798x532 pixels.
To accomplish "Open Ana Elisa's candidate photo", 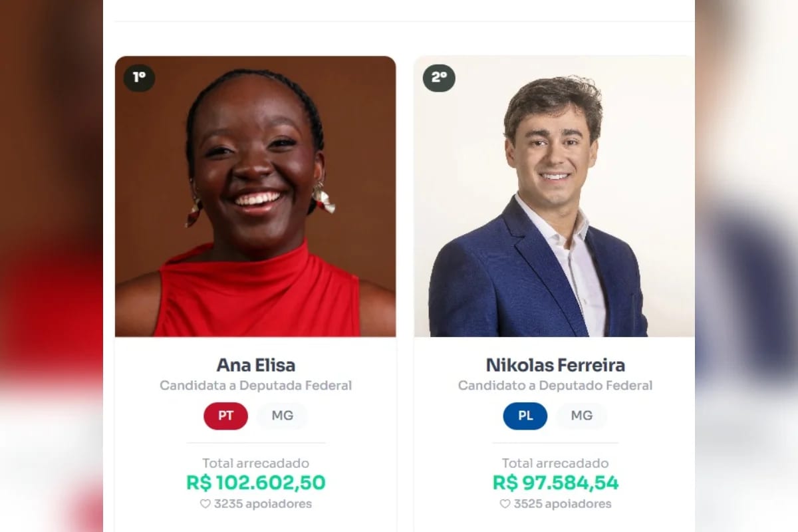I will click(x=255, y=196).
